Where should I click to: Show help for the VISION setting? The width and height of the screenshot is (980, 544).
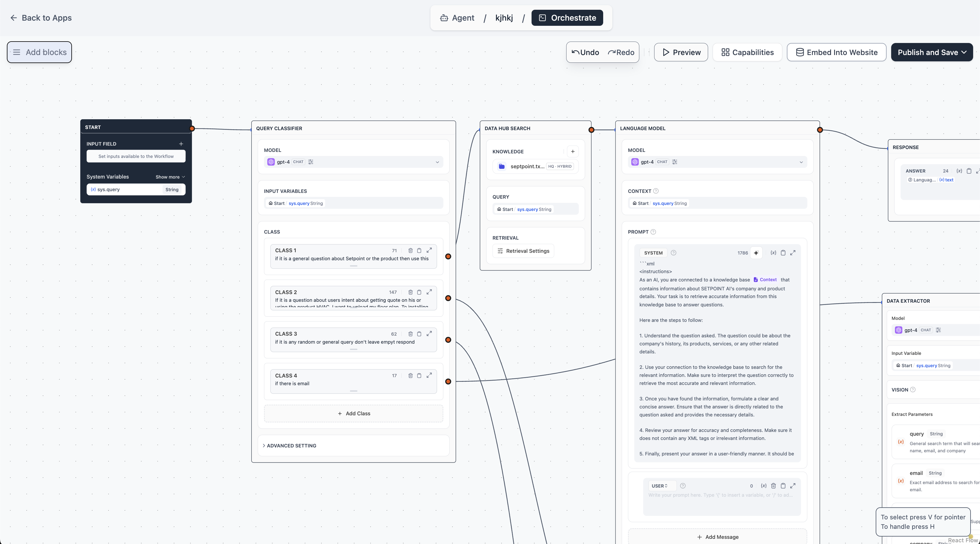click(913, 390)
